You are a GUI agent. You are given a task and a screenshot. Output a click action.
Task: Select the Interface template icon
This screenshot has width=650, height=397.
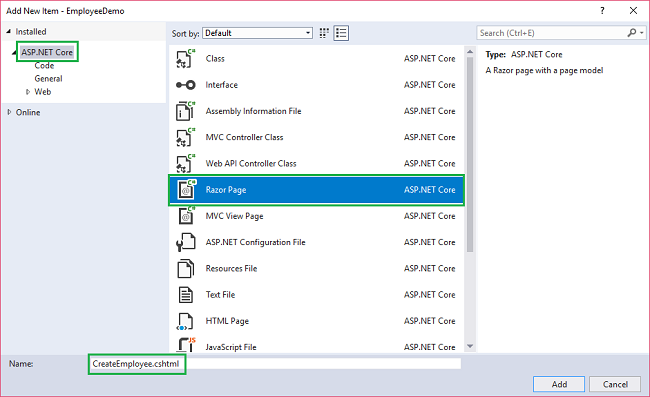(x=185, y=85)
